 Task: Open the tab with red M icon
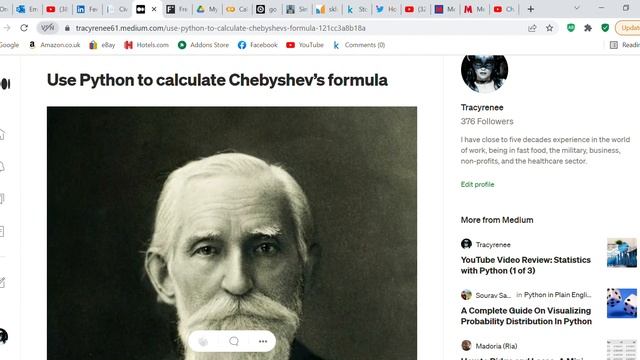(x=474, y=9)
